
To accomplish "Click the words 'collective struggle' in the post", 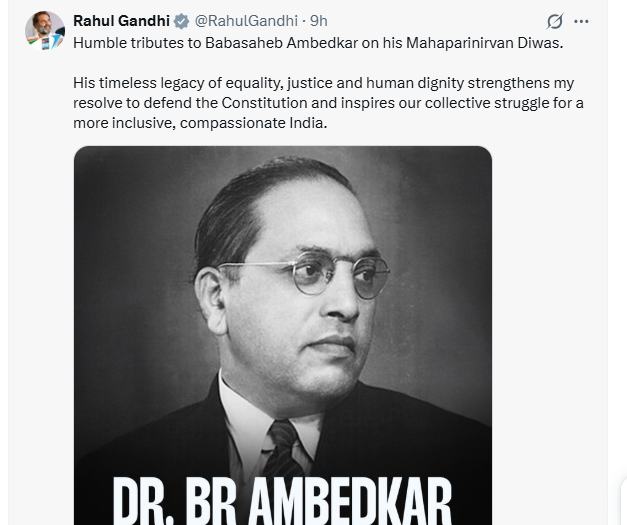I will coord(496,103).
